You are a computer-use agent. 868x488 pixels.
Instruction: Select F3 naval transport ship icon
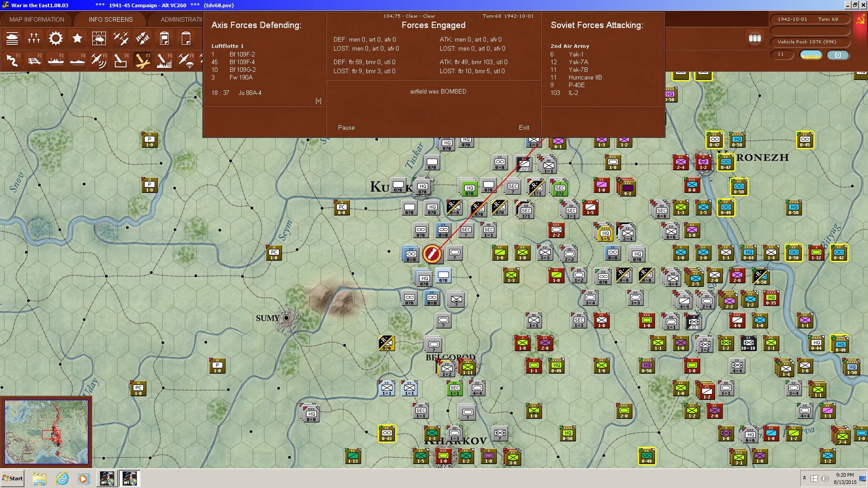click(x=56, y=60)
